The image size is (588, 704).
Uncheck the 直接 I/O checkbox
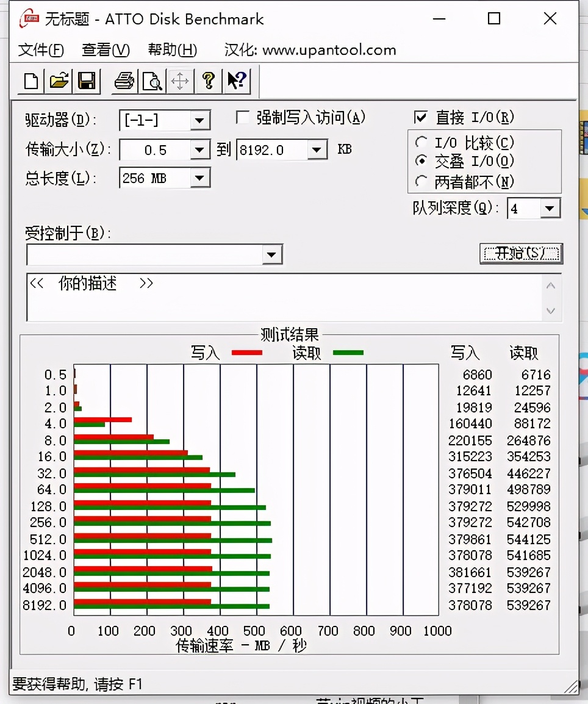(421, 118)
